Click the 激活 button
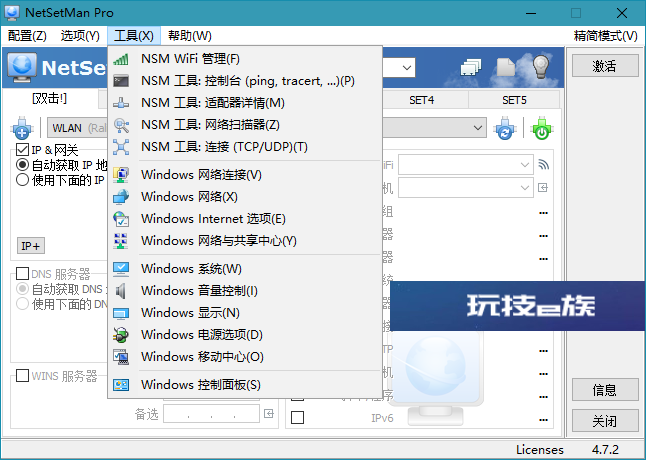 [605, 66]
